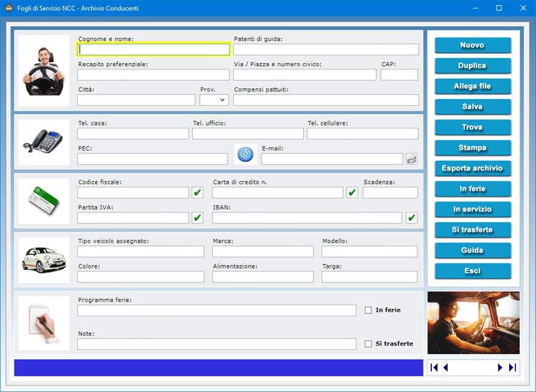Open Esporta archivio

click(x=472, y=169)
